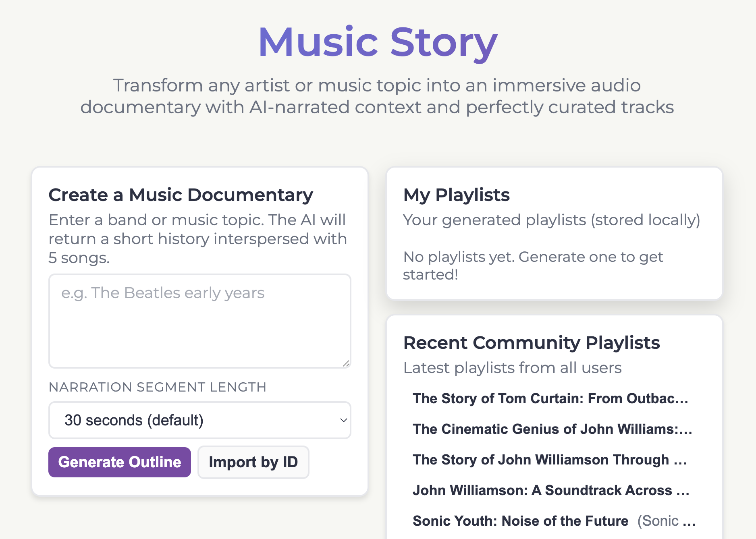The width and height of the screenshot is (756, 539).
Task: Open John Williamson: A Soundtrack Across playlist
Action: (550, 490)
